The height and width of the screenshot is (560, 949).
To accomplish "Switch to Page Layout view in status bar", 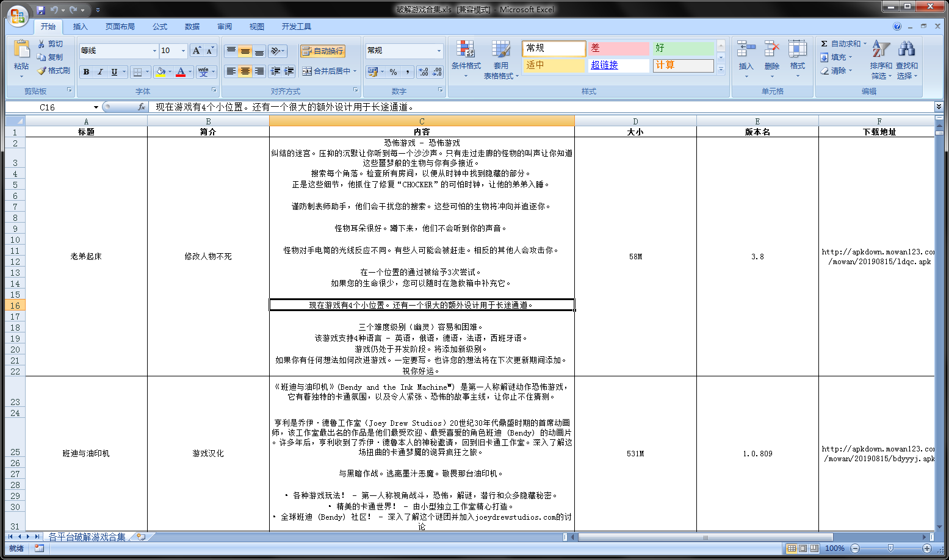I will [803, 548].
